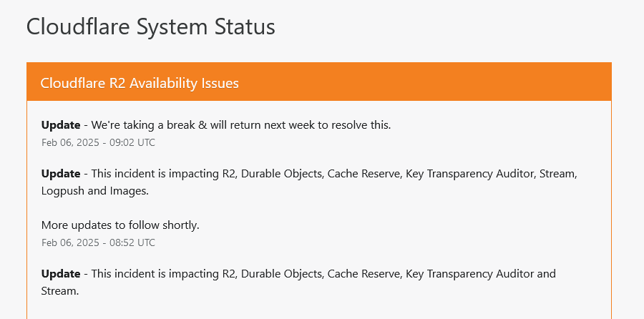This screenshot has height=319, width=644.
Task: Open the Cloudflare R2 Availability Issues incident link
Action: click(140, 83)
